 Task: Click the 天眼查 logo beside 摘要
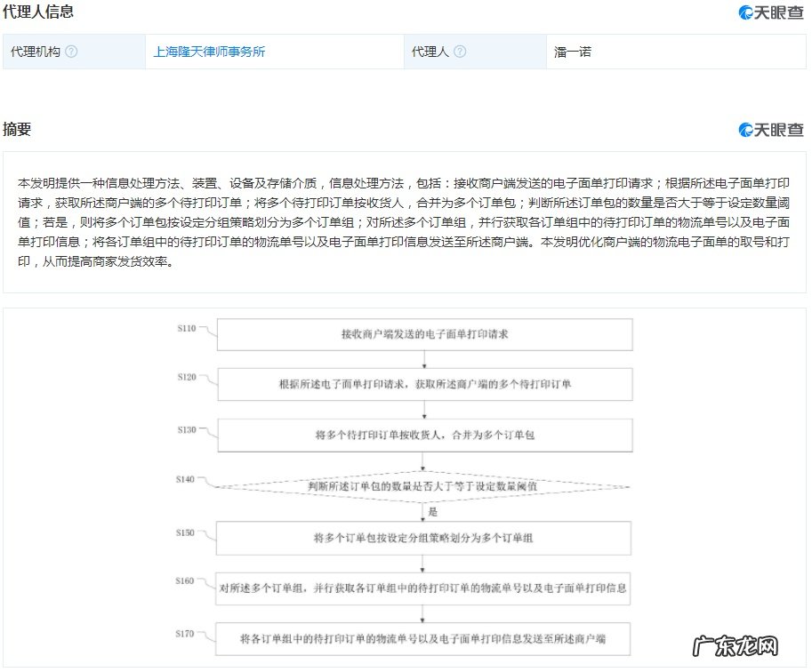tap(770, 129)
